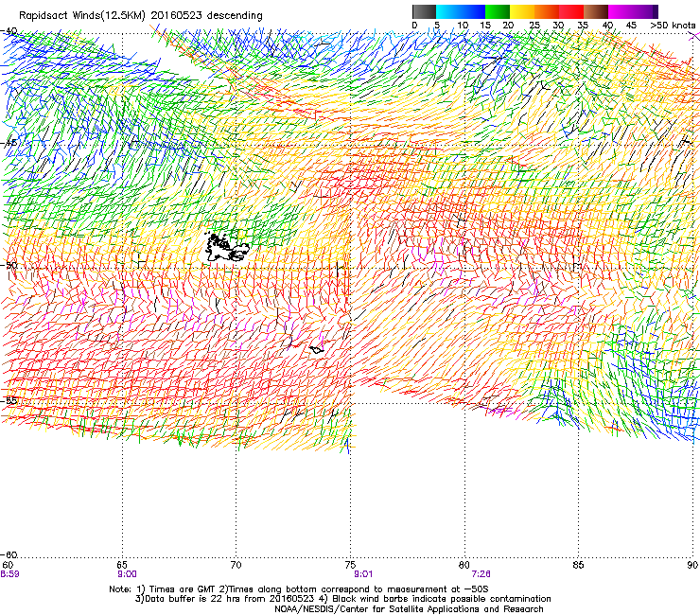Click the legend value "10" under color bar

click(463, 26)
